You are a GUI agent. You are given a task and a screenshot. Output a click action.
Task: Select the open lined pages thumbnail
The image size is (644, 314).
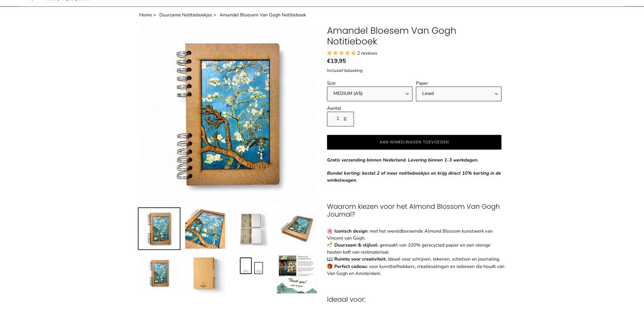pos(251,229)
